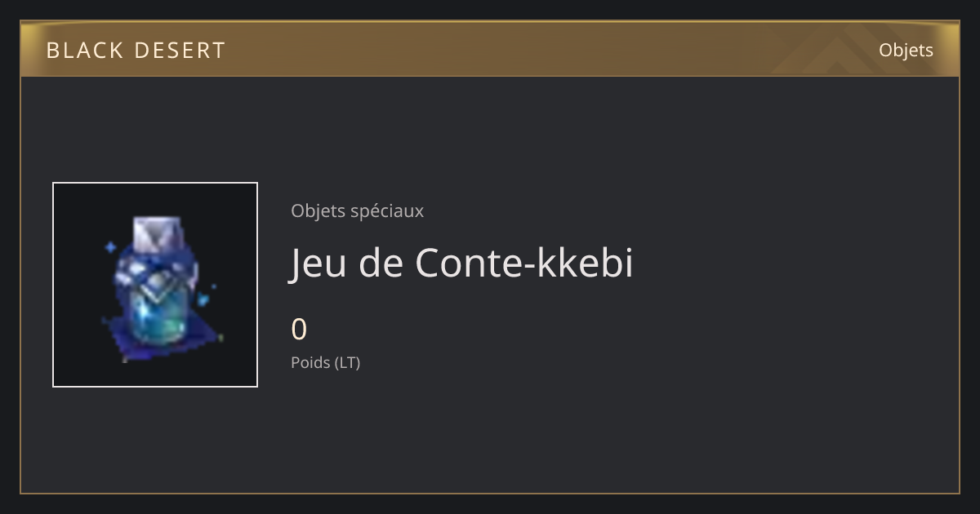
Task: Click the BLACK DESERT header title
Action: coord(136,51)
